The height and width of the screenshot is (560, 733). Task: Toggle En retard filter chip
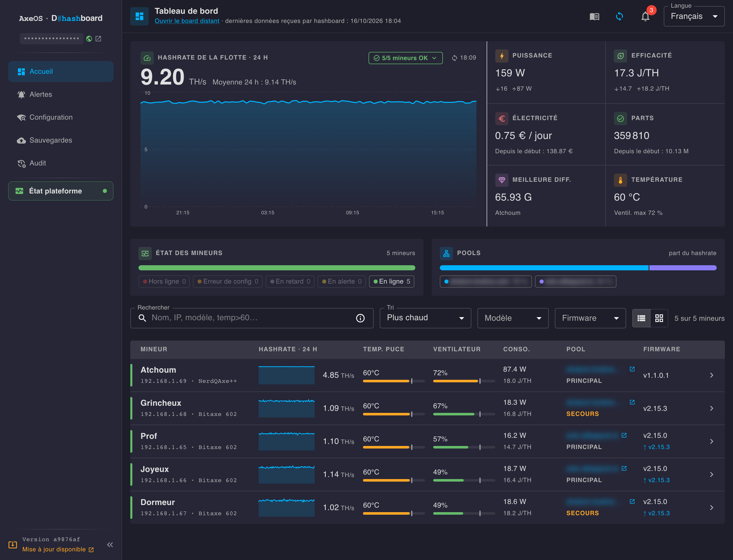(x=290, y=281)
